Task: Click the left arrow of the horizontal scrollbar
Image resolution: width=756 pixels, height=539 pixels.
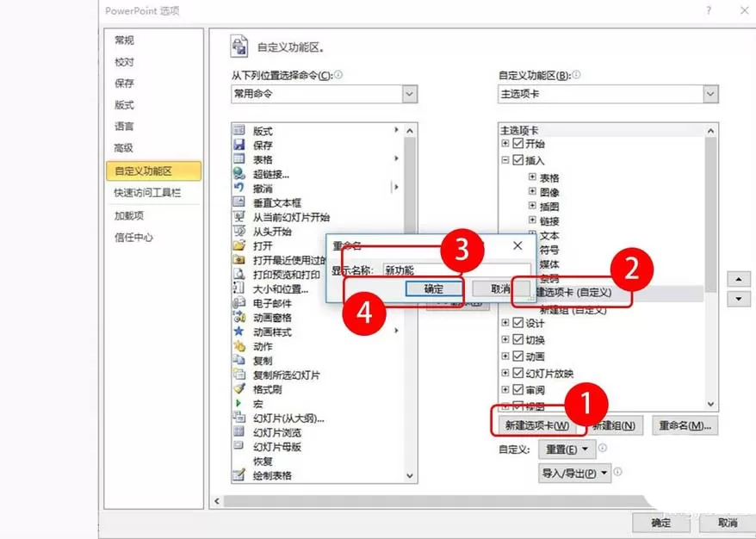Action: 217,501
